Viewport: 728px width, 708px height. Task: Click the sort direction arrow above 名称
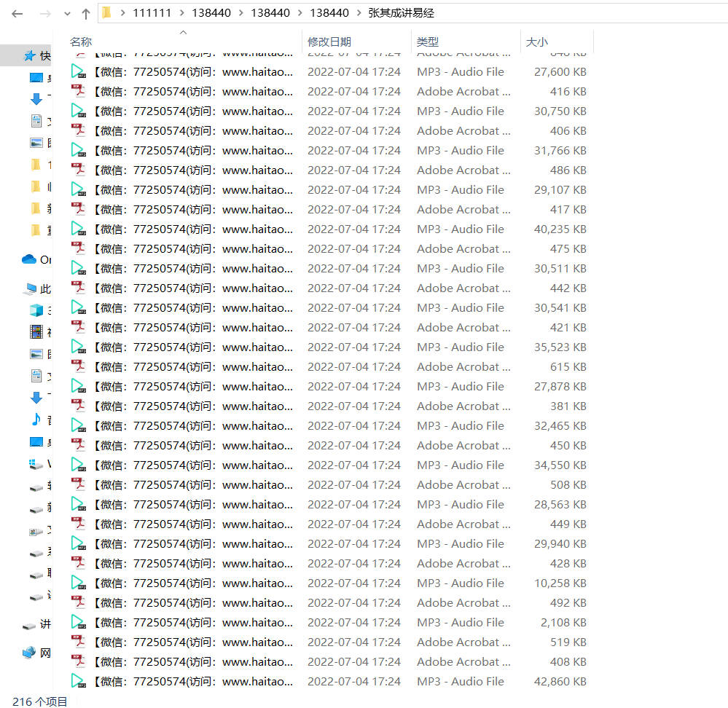184,33
